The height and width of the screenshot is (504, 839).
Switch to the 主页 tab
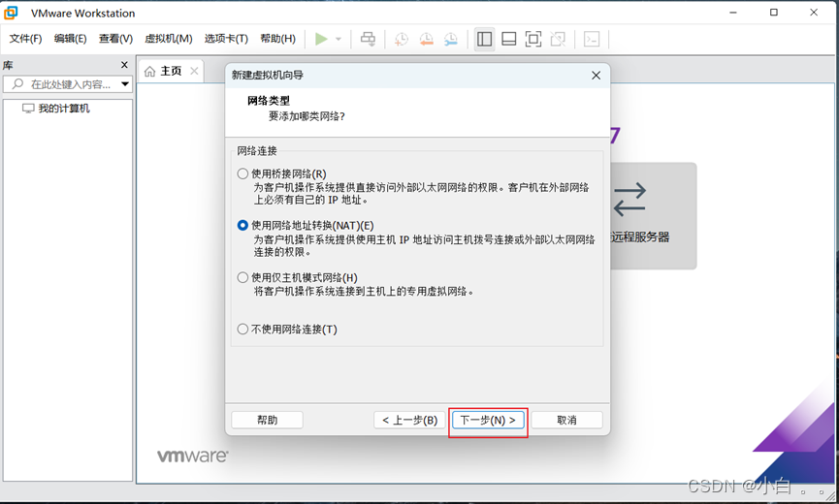click(x=172, y=71)
